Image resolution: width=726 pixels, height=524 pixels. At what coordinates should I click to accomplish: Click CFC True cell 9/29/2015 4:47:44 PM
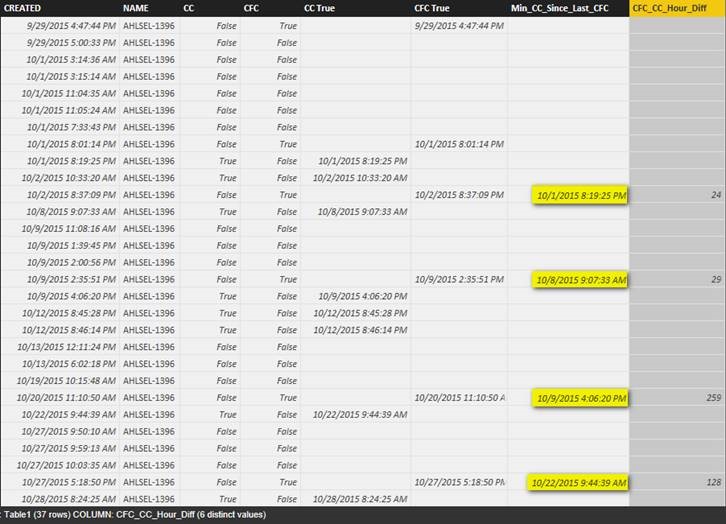[x=459, y=26]
